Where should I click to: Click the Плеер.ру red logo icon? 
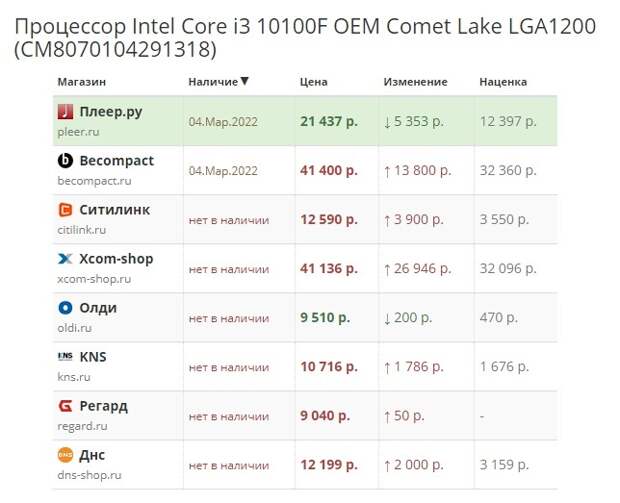tap(65, 112)
